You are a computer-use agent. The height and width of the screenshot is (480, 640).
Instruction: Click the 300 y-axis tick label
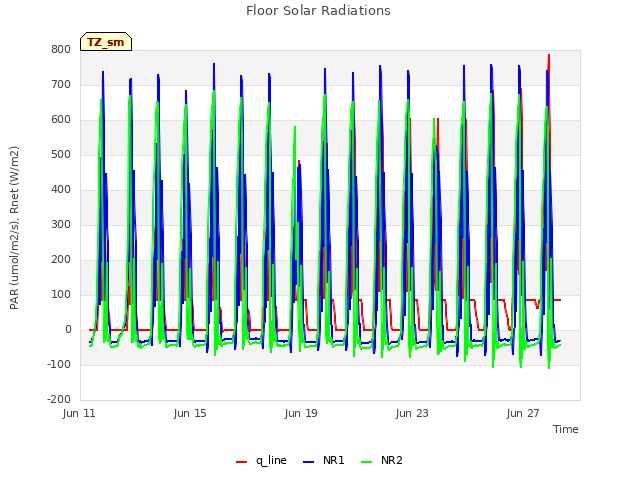click(x=61, y=224)
